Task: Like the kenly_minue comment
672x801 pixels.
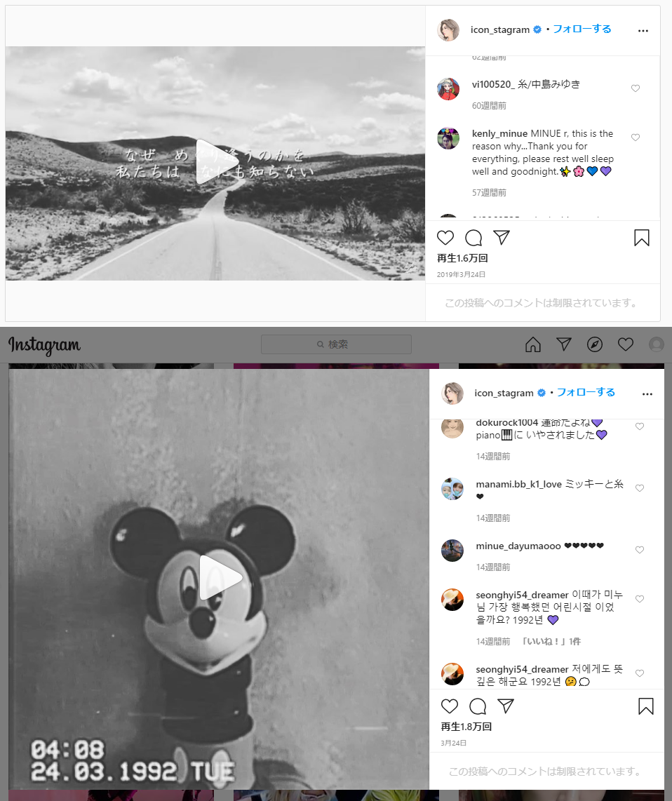Action: coord(636,137)
